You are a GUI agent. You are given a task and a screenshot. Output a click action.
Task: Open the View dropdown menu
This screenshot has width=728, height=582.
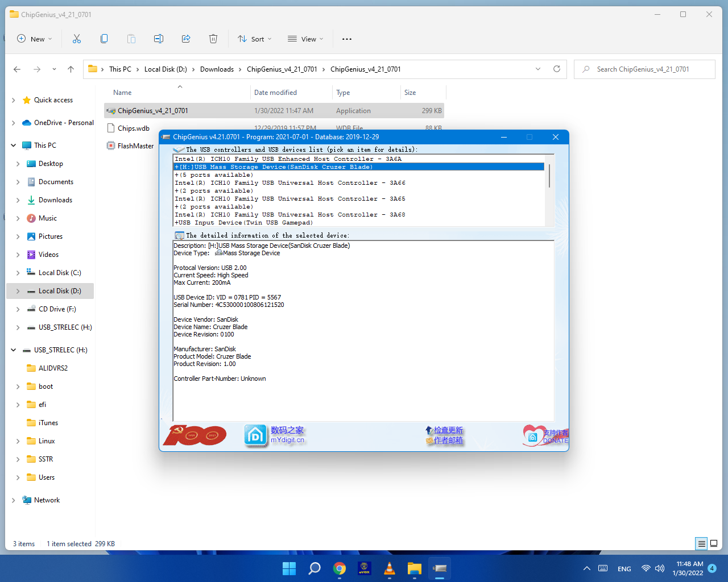pyautogui.click(x=305, y=39)
